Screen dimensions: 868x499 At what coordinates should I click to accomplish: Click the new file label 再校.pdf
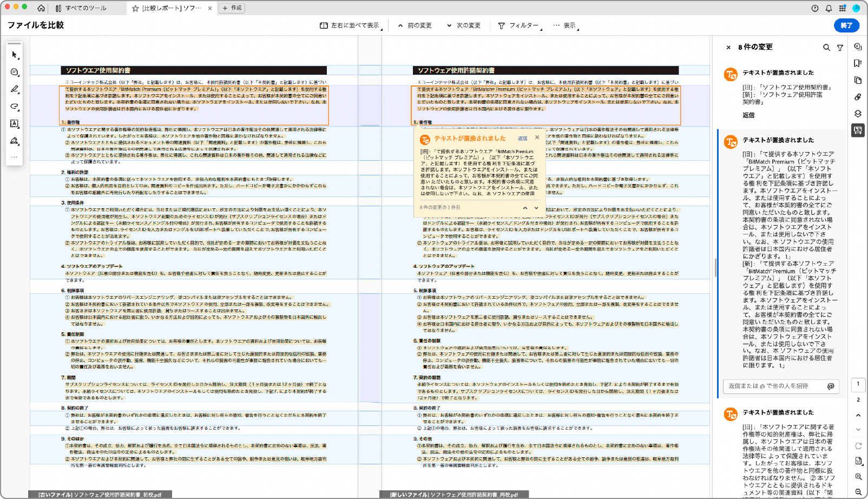point(454,495)
